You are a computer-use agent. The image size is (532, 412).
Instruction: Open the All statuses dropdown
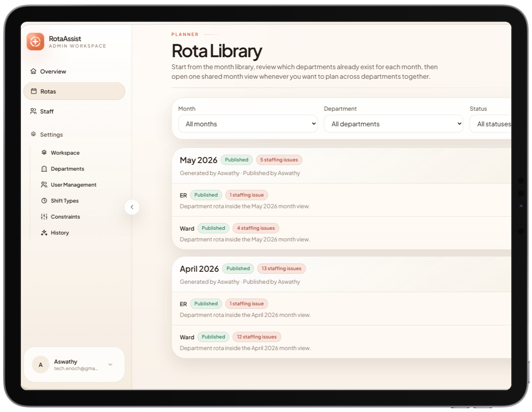[491, 124]
